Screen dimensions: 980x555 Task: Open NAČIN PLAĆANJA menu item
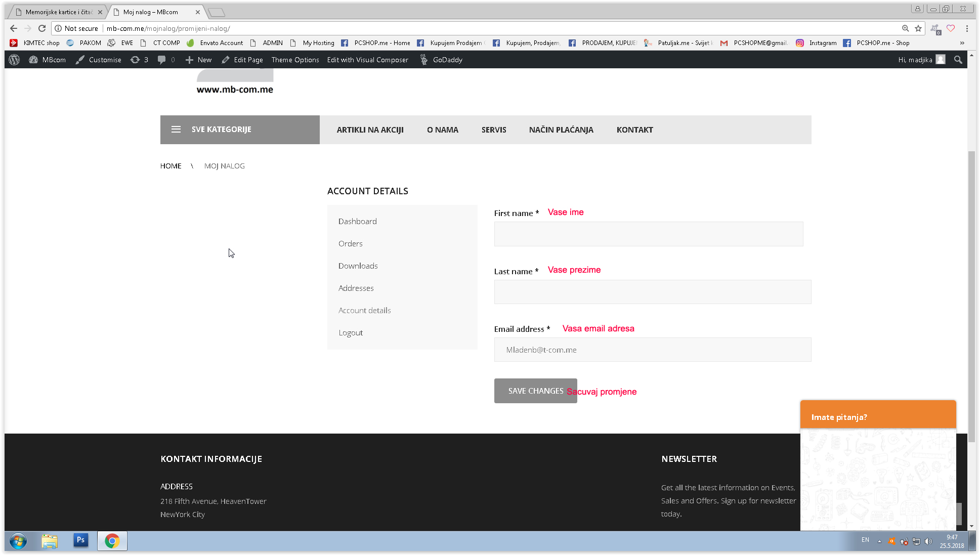coord(561,130)
